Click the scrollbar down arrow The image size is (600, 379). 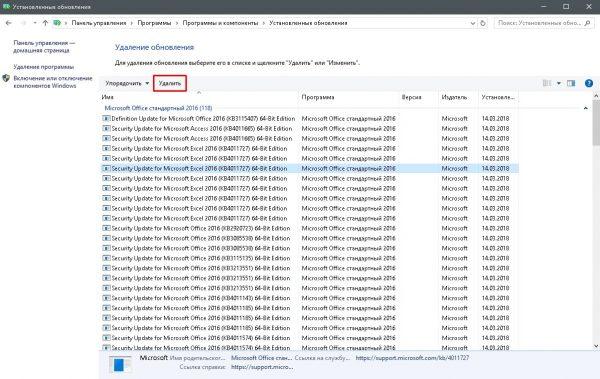[x=596, y=346]
